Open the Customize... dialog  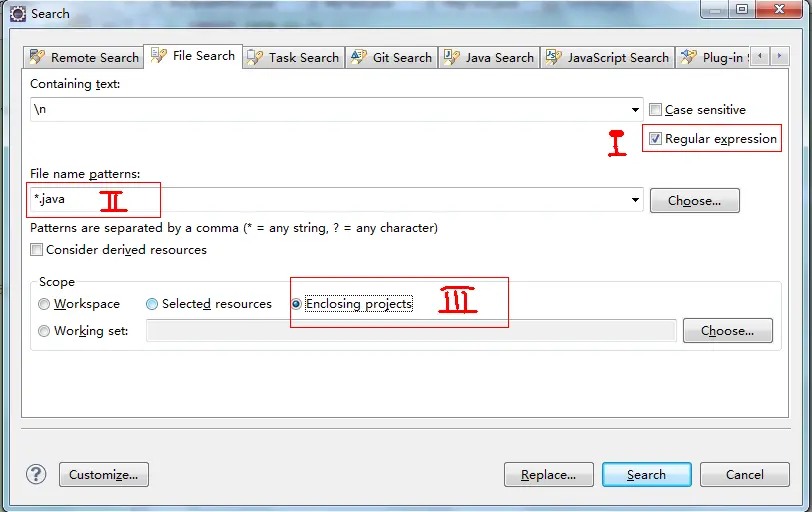(x=104, y=474)
